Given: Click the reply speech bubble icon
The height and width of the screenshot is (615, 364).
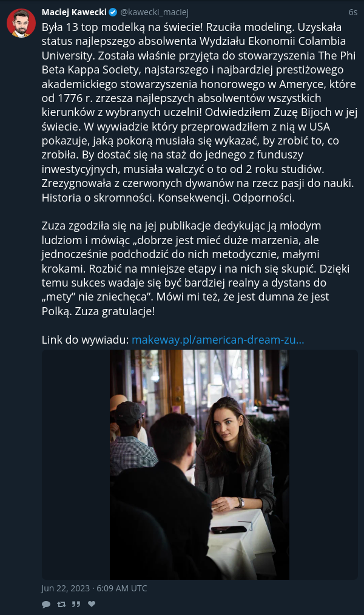Looking at the screenshot, I should 46,604.
